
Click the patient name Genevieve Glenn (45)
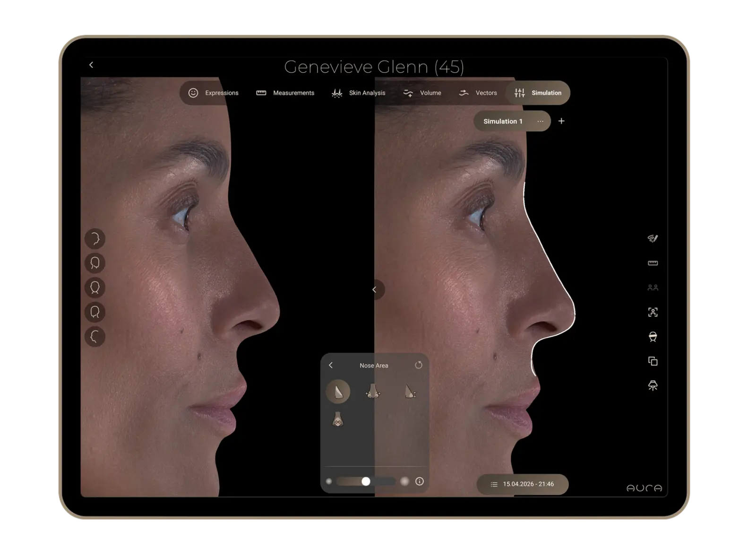[374, 67]
